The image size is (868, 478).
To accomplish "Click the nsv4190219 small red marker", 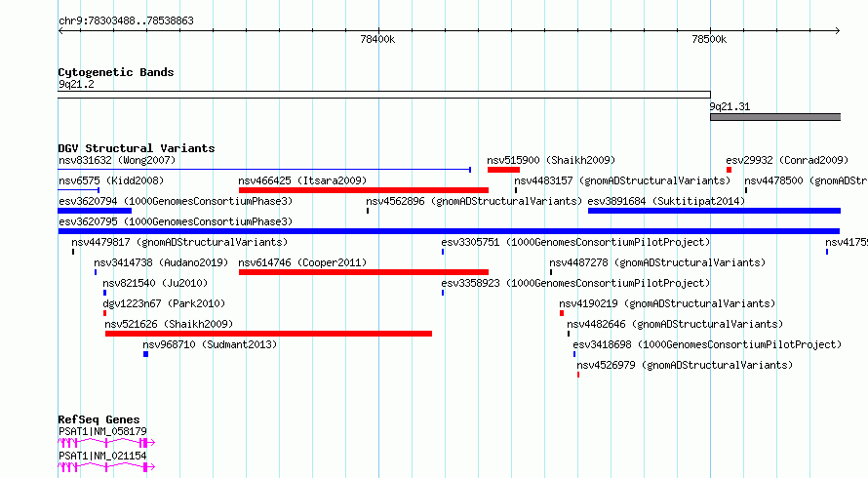I will click(562, 313).
